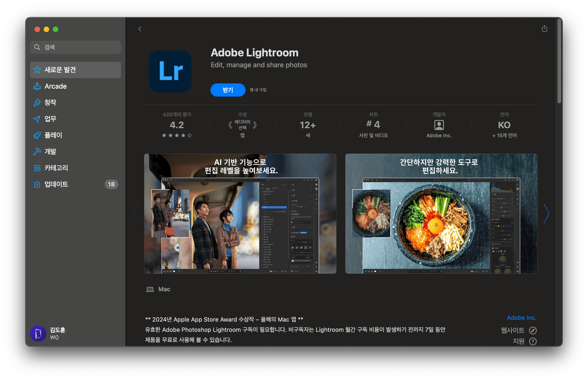
Task: Click the 420개의 평가 label
Action: click(177, 115)
